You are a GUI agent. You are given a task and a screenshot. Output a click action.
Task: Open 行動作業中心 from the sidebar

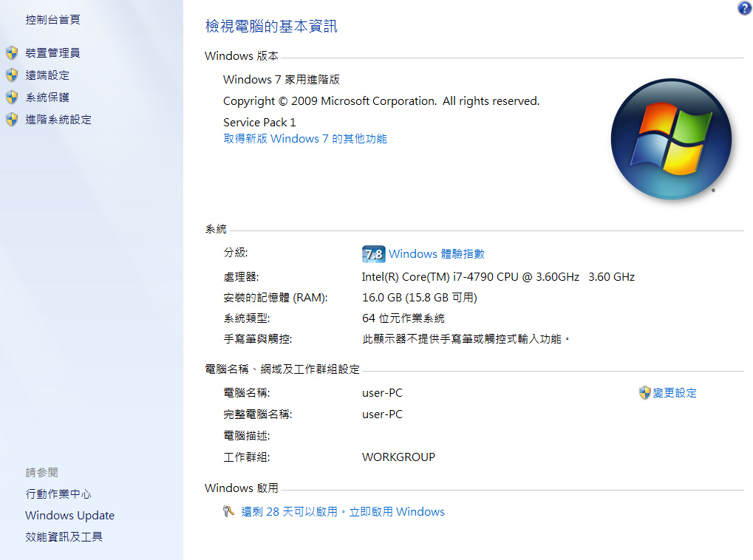(x=58, y=494)
